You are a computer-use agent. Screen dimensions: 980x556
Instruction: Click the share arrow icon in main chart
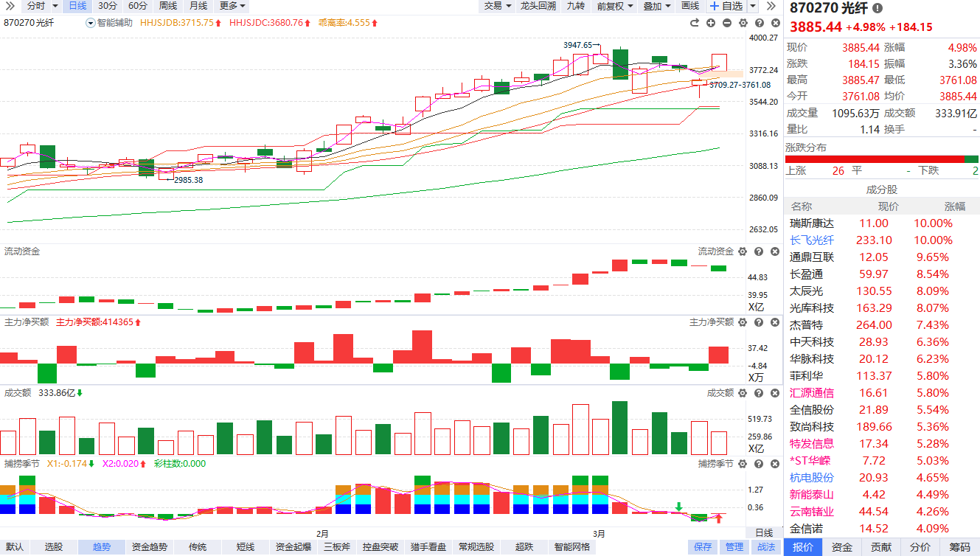(695, 23)
